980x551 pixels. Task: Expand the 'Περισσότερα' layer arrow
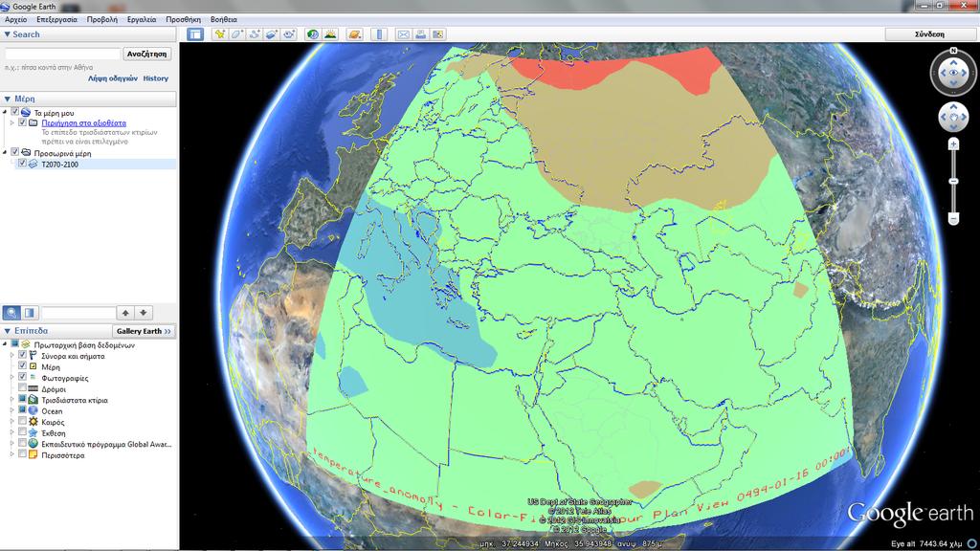11,454
